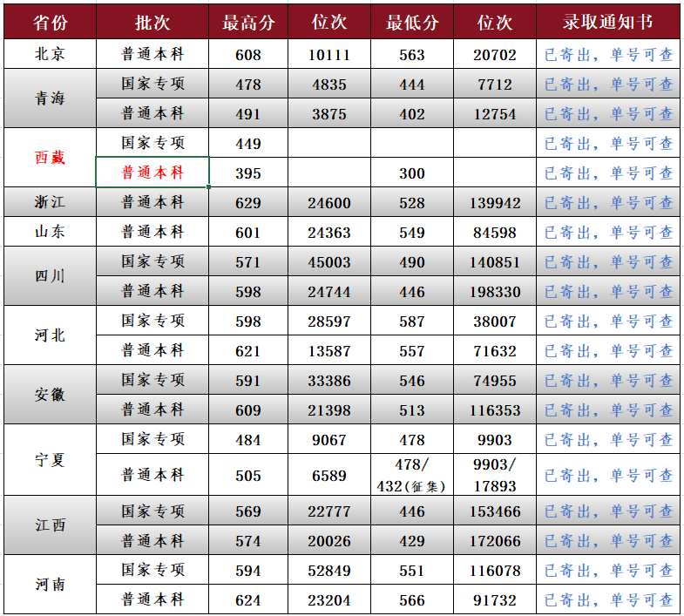Open 北京 row's 已寄出,单号可查 link
This screenshot has width=684, height=616.
608,55
